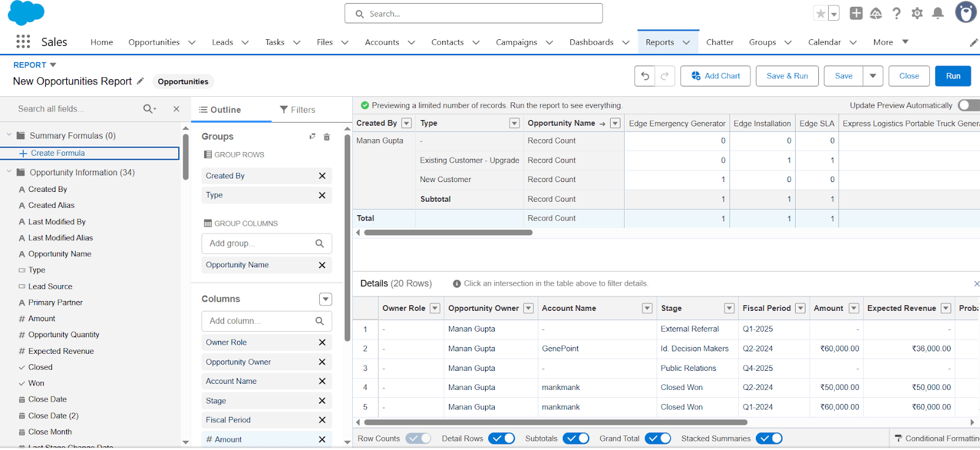The image size is (980, 450).
Task: Open the App Launcher grid icon
Action: coord(23,42)
